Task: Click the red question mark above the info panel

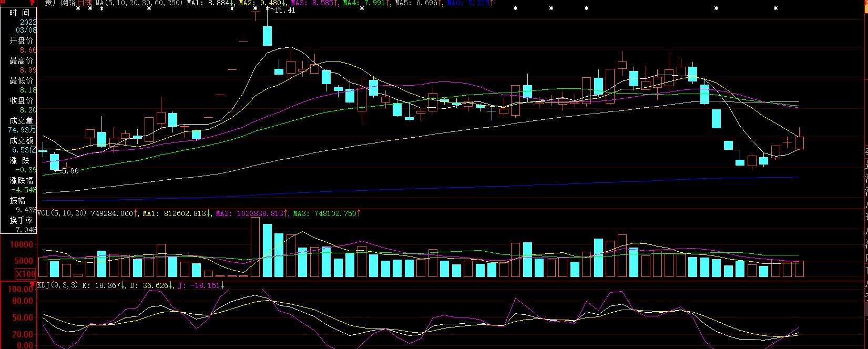Action: [x=32, y=3]
